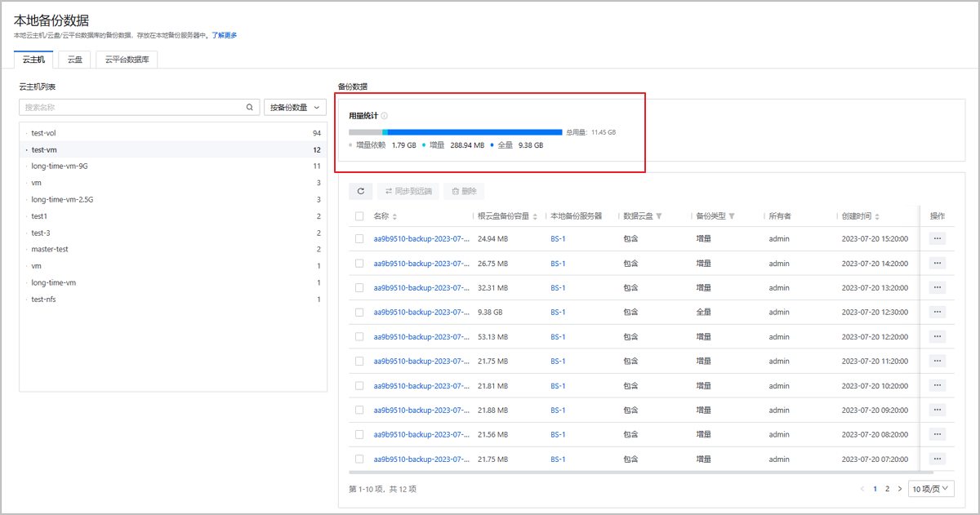Sort by the 名称 column sort icon
The height and width of the screenshot is (515, 980).
(395, 216)
